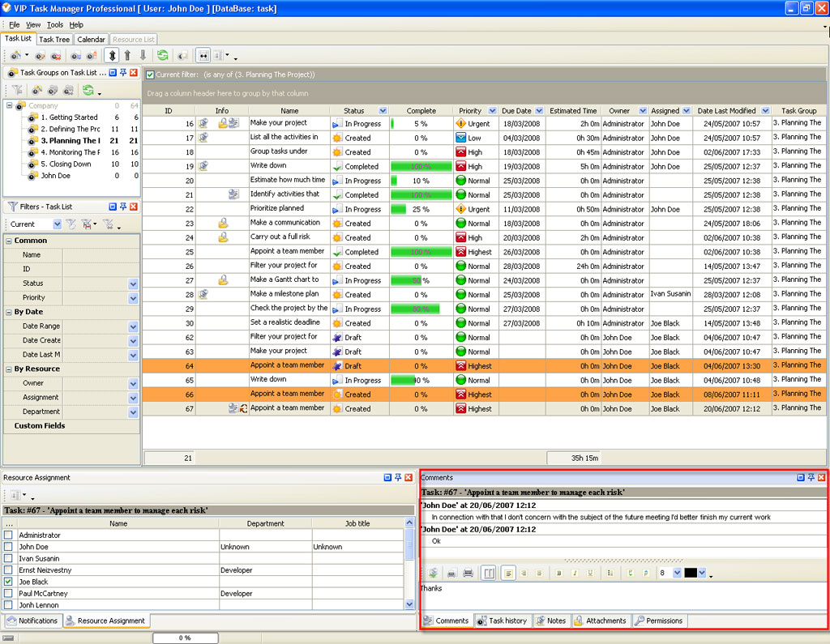Uncheck the Current filter checkbox
Screen dimensions: 830x644
150,75
